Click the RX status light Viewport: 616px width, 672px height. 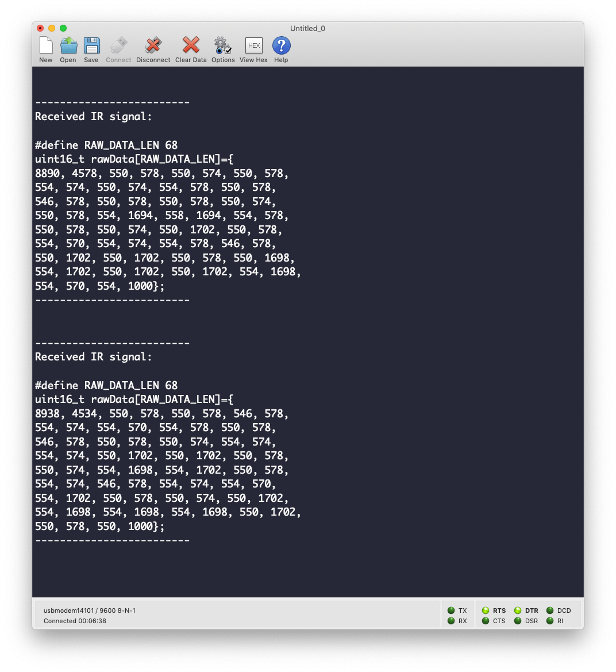451,621
